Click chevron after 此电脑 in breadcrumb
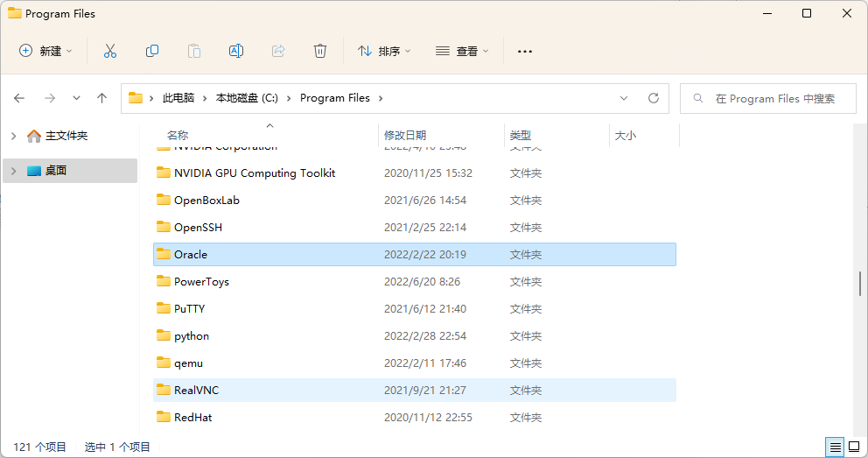This screenshot has height=458, width=868. pyautogui.click(x=205, y=98)
